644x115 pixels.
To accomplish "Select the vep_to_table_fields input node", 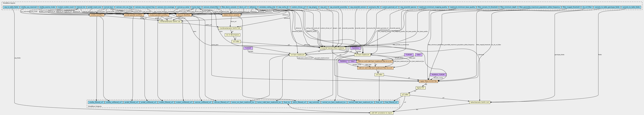I will 11,7.
